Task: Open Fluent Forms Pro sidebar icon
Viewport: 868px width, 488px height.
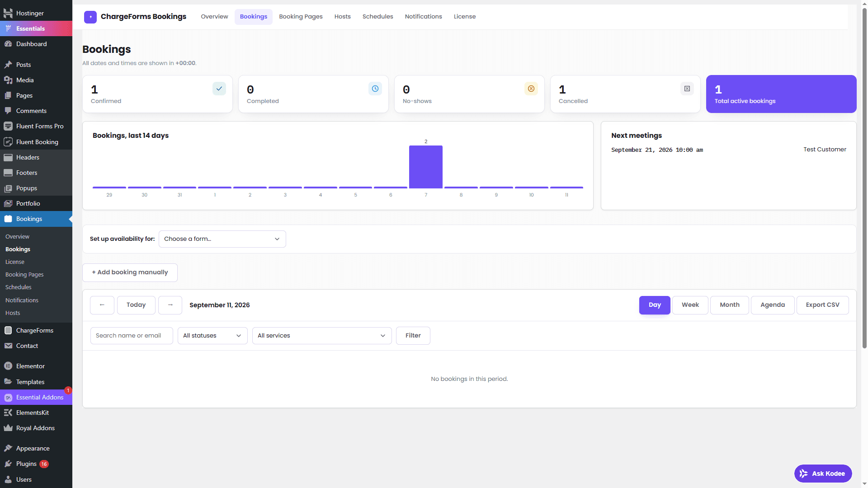Action: click(8, 126)
